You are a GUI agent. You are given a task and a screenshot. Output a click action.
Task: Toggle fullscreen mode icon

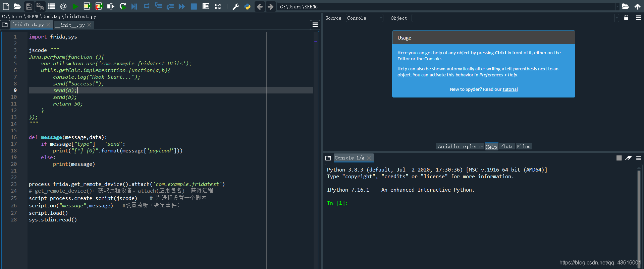click(x=218, y=6)
